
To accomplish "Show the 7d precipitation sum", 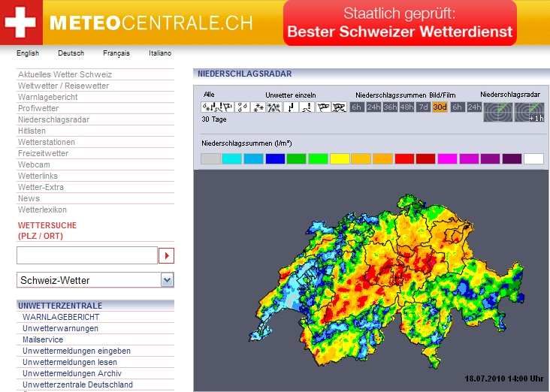I will pyautogui.click(x=423, y=107).
